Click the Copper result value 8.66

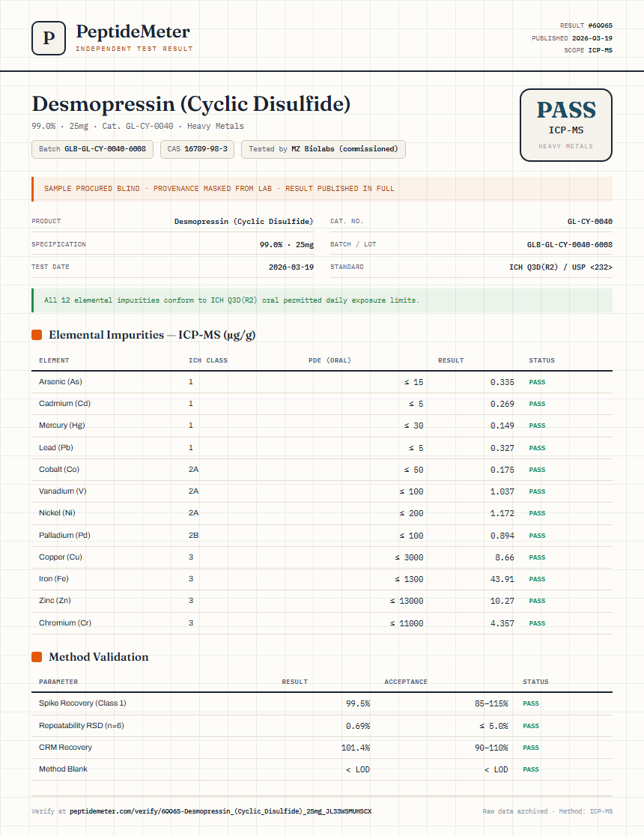coord(504,557)
